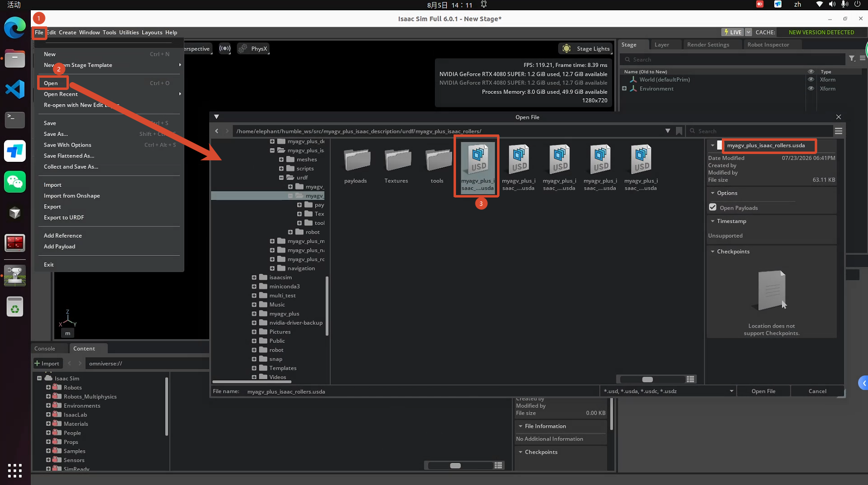
Task: Bookmark the current directory path
Action: click(x=679, y=131)
